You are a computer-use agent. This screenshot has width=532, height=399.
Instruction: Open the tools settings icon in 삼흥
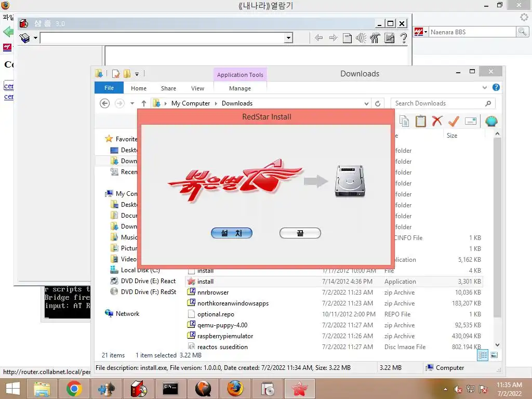tap(375, 37)
